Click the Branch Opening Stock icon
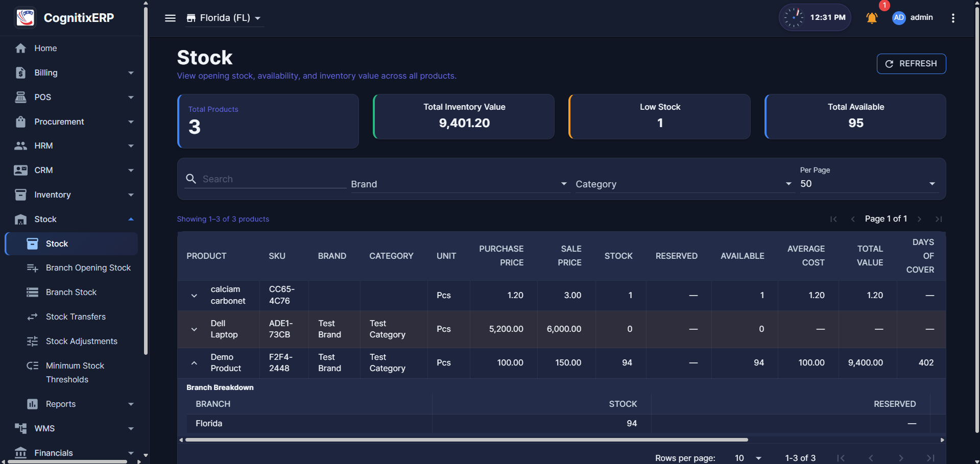Image resolution: width=980 pixels, height=464 pixels. [x=32, y=268]
